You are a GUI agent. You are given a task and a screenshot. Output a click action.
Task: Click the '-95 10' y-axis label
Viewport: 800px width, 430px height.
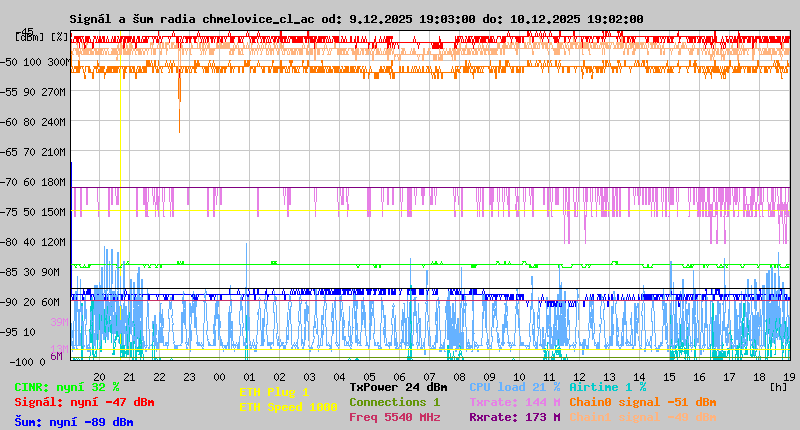[x=18, y=333]
